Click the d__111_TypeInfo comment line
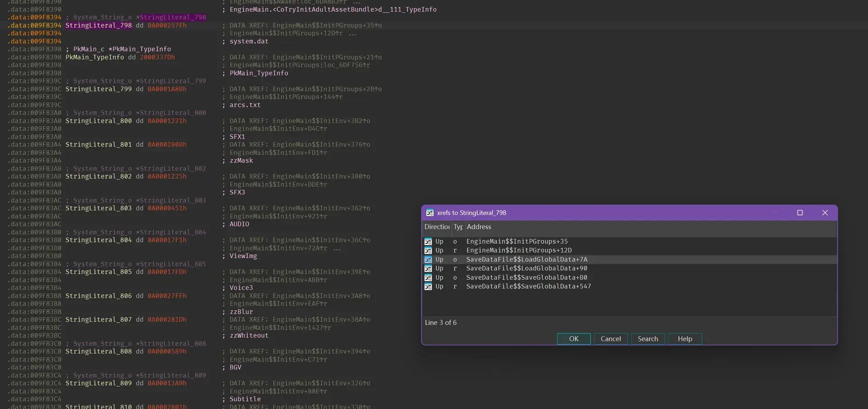The width and height of the screenshot is (868, 409). pyautogui.click(x=333, y=10)
